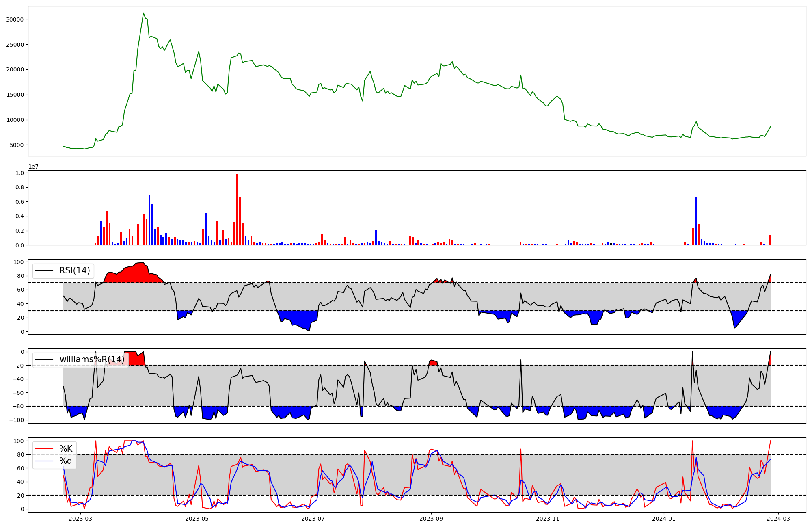Click the 2023-07 date tick label

(x=313, y=519)
